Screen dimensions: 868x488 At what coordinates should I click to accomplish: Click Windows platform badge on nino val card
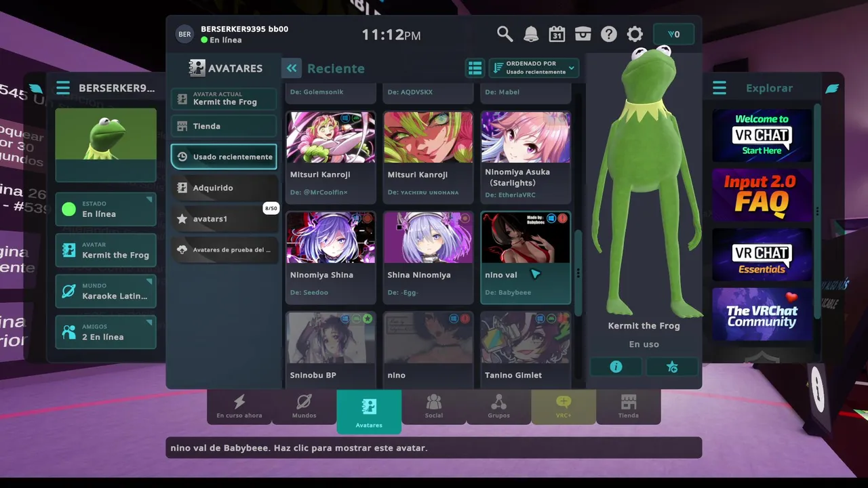pyautogui.click(x=551, y=218)
